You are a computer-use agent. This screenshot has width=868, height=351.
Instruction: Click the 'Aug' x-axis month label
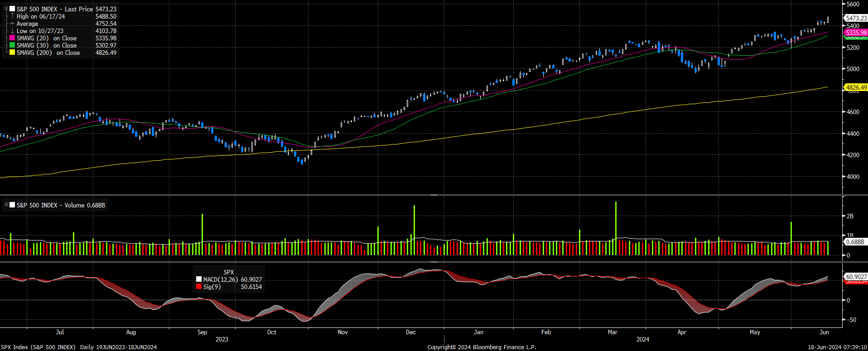coord(131,332)
